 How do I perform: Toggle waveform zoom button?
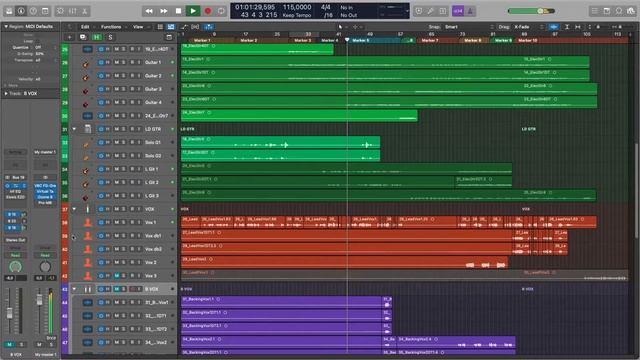coord(553,27)
